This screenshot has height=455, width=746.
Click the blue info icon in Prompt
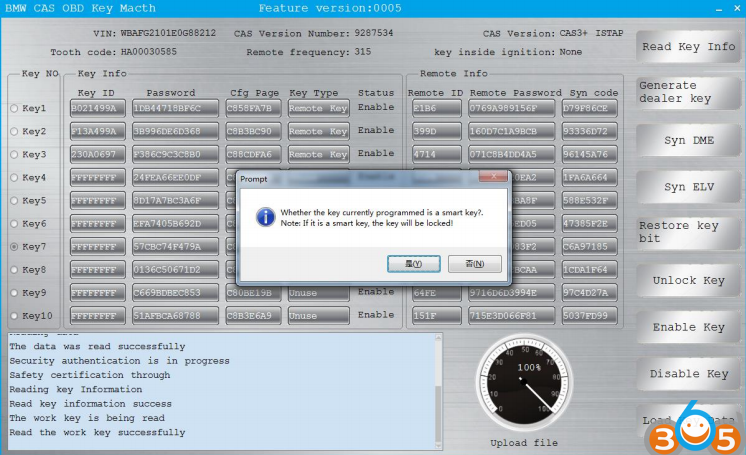(x=265, y=216)
